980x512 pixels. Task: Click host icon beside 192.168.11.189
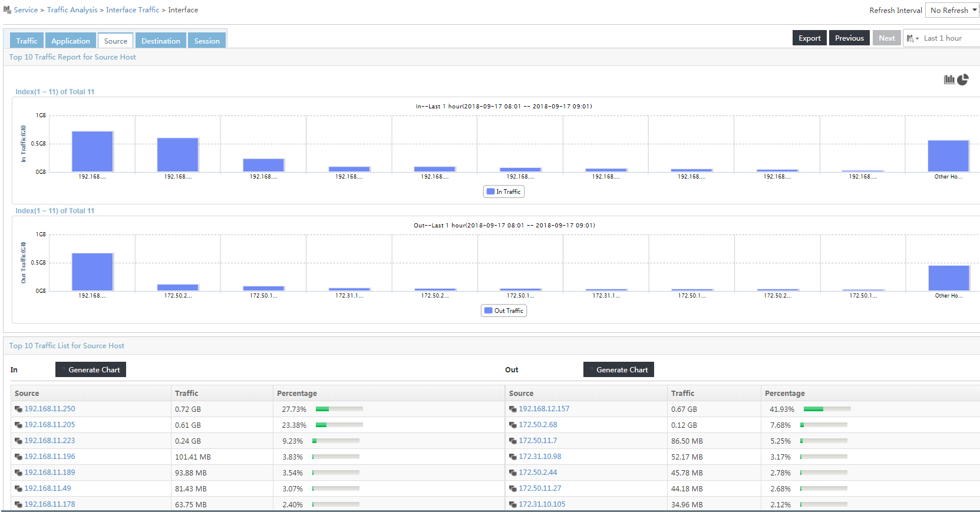pyautogui.click(x=19, y=473)
